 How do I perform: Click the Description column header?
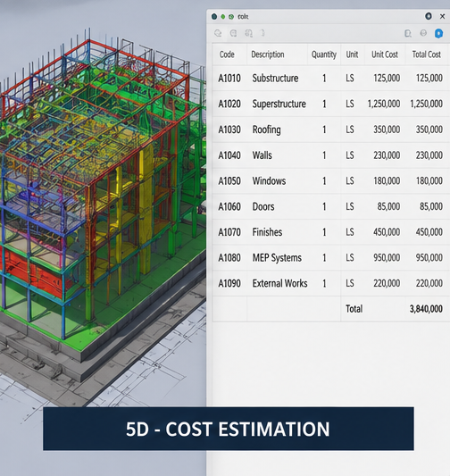click(x=268, y=54)
